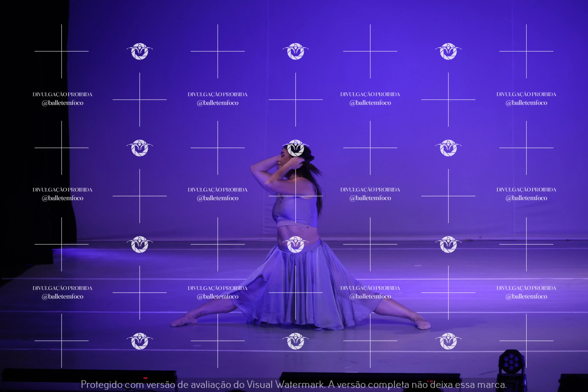Click the camera logo overlapping the dancer's head

point(295,148)
